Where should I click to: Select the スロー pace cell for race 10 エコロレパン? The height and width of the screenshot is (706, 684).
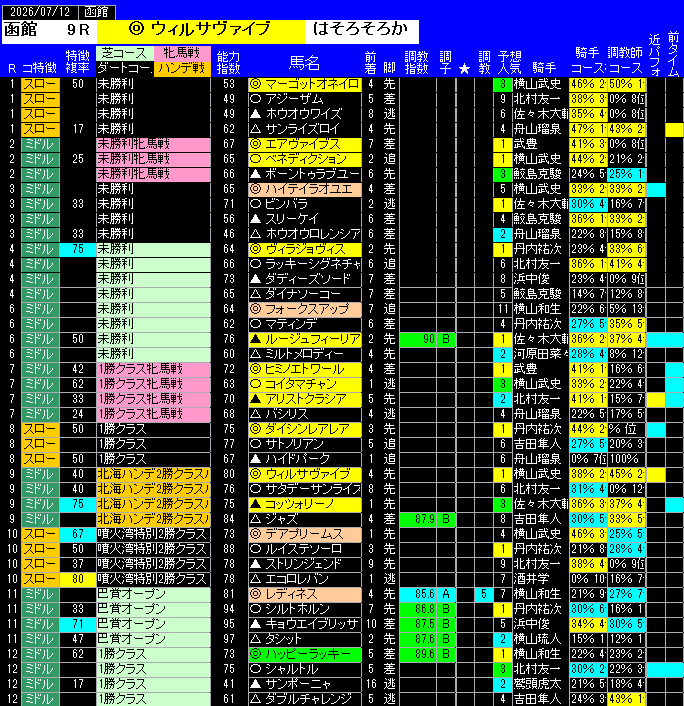click(x=41, y=579)
